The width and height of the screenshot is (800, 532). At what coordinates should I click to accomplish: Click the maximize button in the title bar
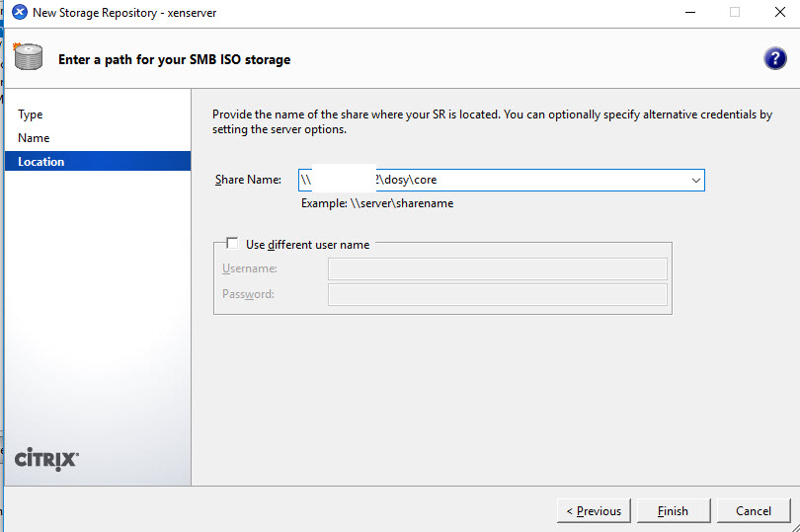(x=734, y=13)
